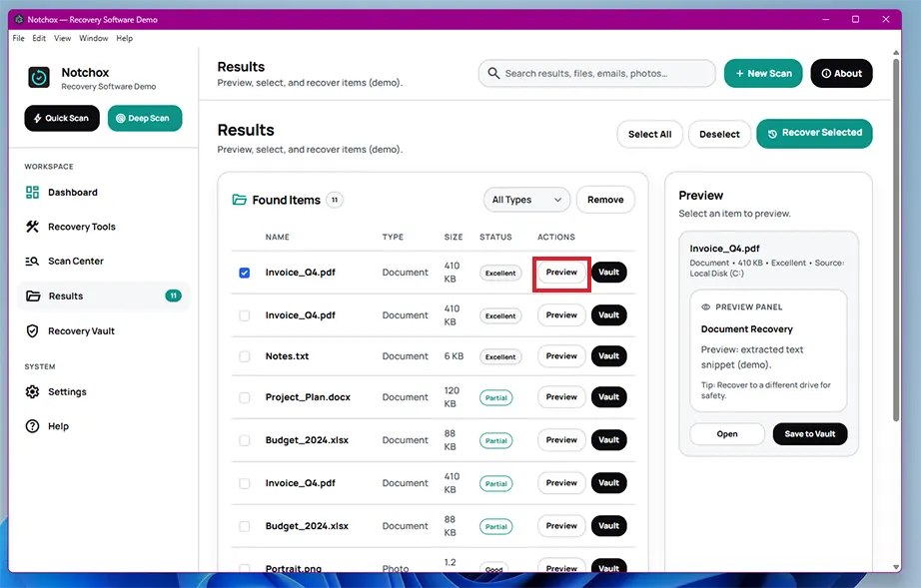This screenshot has width=921, height=588.
Task: Go to Scan Center via its icon
Action: click(x=32, y=262)
